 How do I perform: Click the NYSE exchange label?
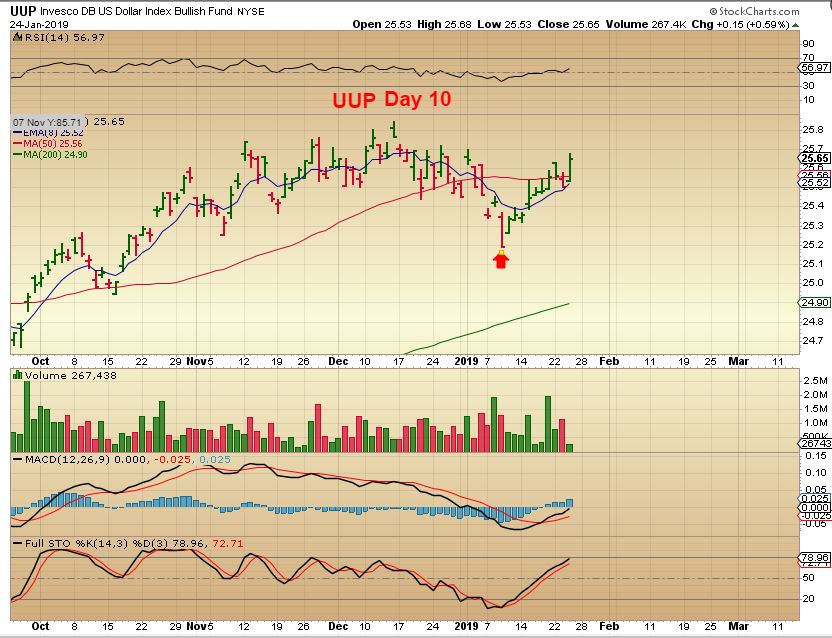click(x=251, y=12)
